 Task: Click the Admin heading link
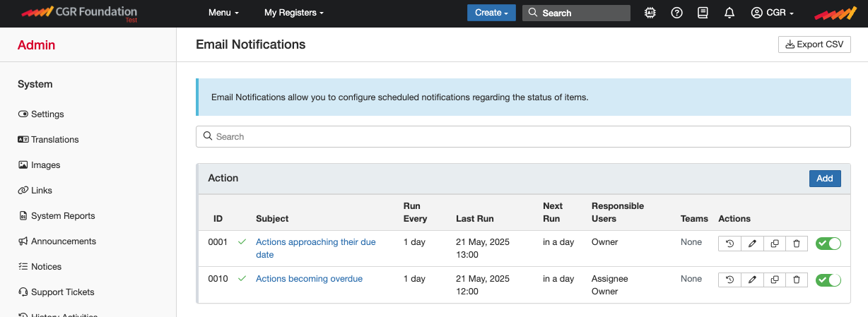tap(36, 45)
